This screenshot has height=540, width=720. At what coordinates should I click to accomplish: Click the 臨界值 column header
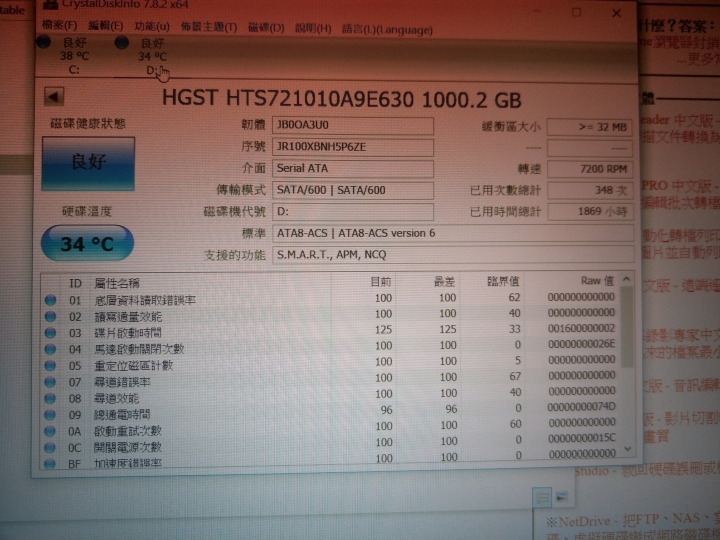503,281
